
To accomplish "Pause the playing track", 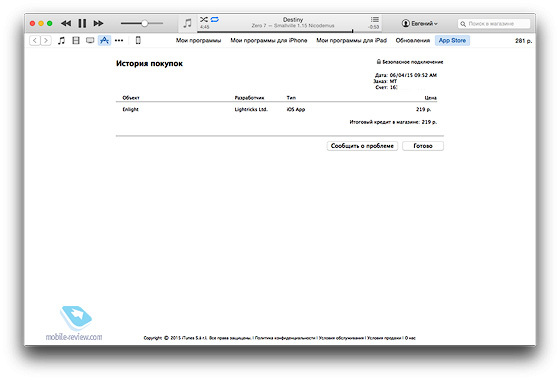I will (x=82, y=24).
